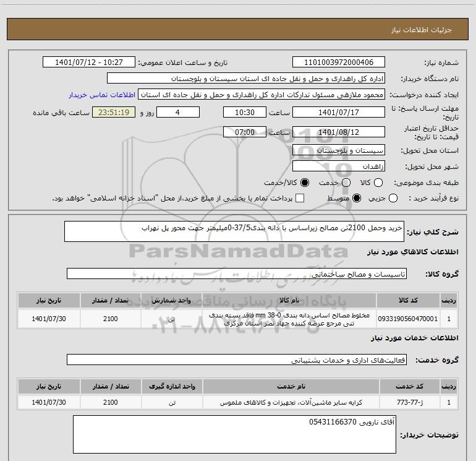
Task: Click the کد کالا column header
Action: point(408,300)
